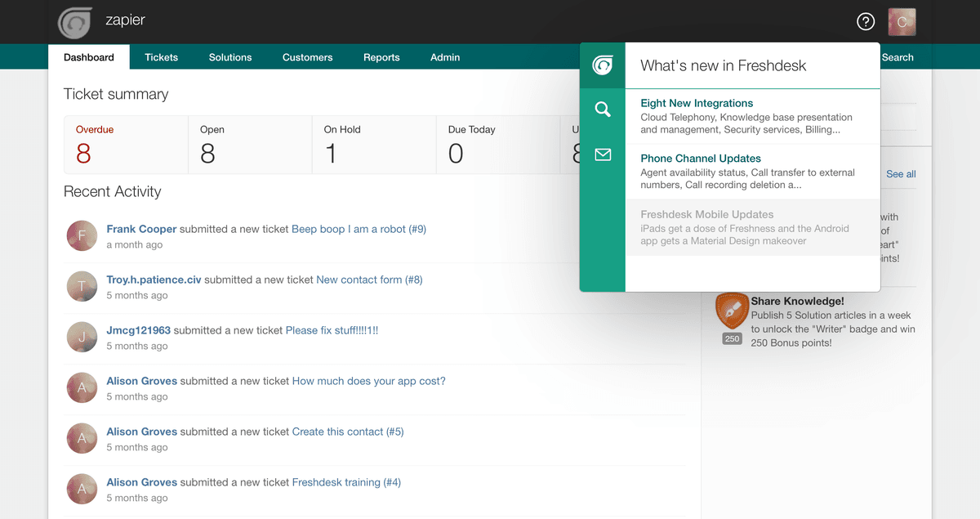The image size is (980, 519).
Task: Click the zapier account name in the header
Action: click(125, 20)
